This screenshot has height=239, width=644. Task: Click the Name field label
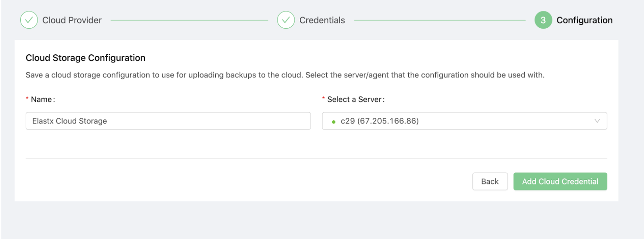click(42, 100)
